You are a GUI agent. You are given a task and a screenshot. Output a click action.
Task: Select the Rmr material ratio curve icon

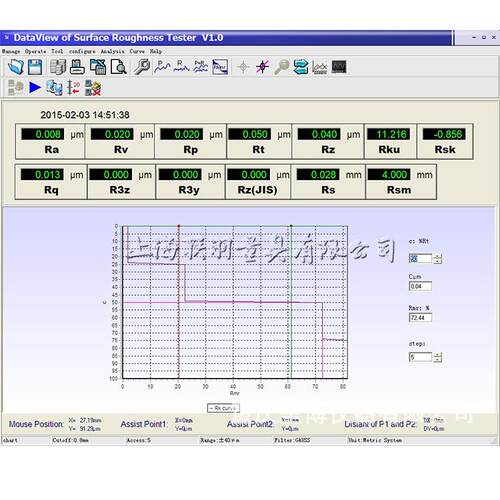coord(220,67)
